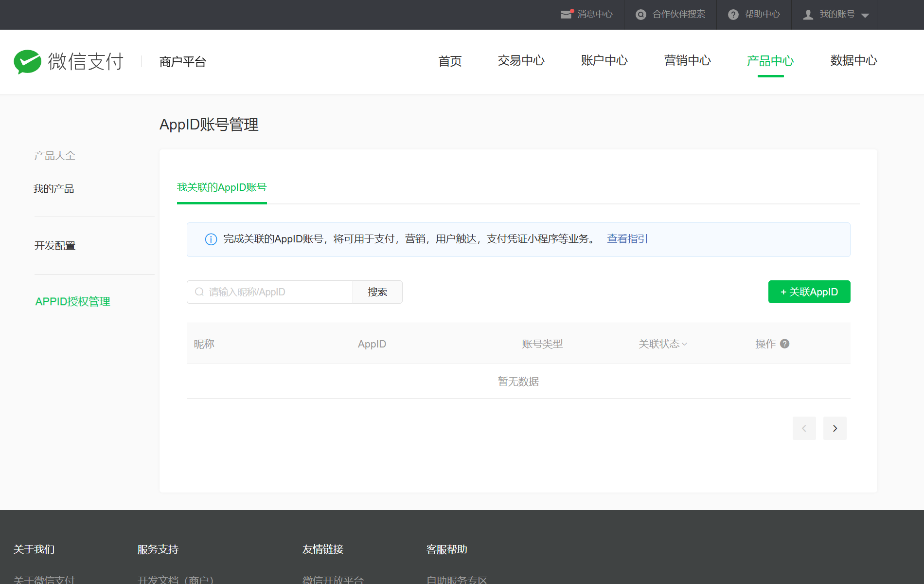Click the 暂无数据 empty table message
The image size is (924, 584).
point(518,382)
